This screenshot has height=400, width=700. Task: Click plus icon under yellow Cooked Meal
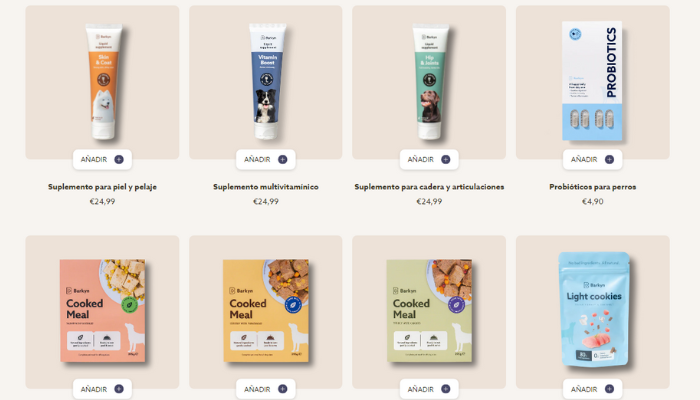(x=283, y=389)
